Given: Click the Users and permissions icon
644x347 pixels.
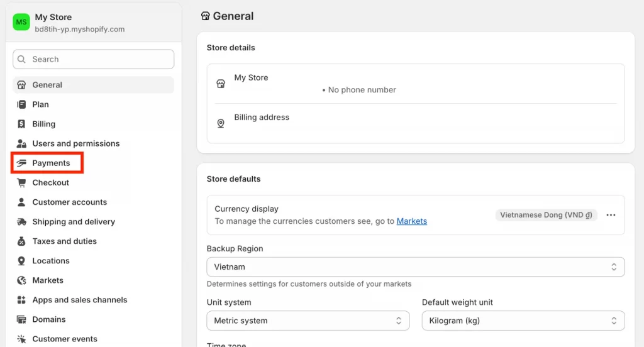Looking at the screenshot, I should click(x=21, y=143).
